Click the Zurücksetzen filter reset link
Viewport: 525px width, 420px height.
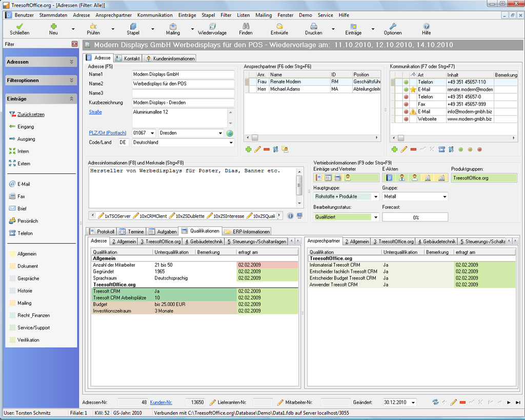(31, 114)
